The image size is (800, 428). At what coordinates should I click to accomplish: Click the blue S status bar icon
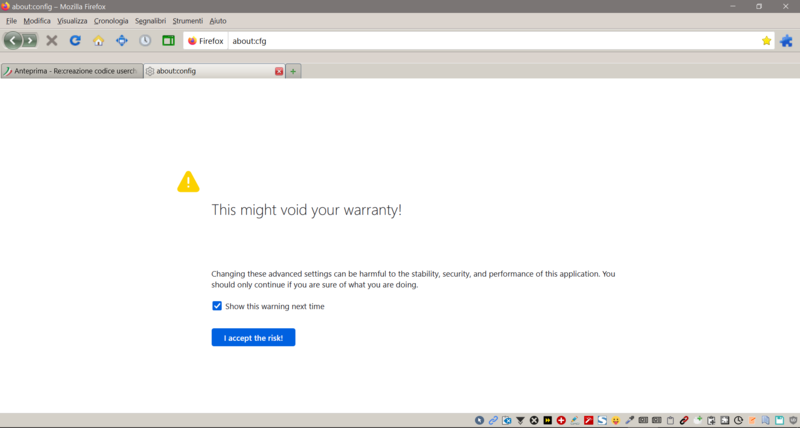(x=602, y=420)
